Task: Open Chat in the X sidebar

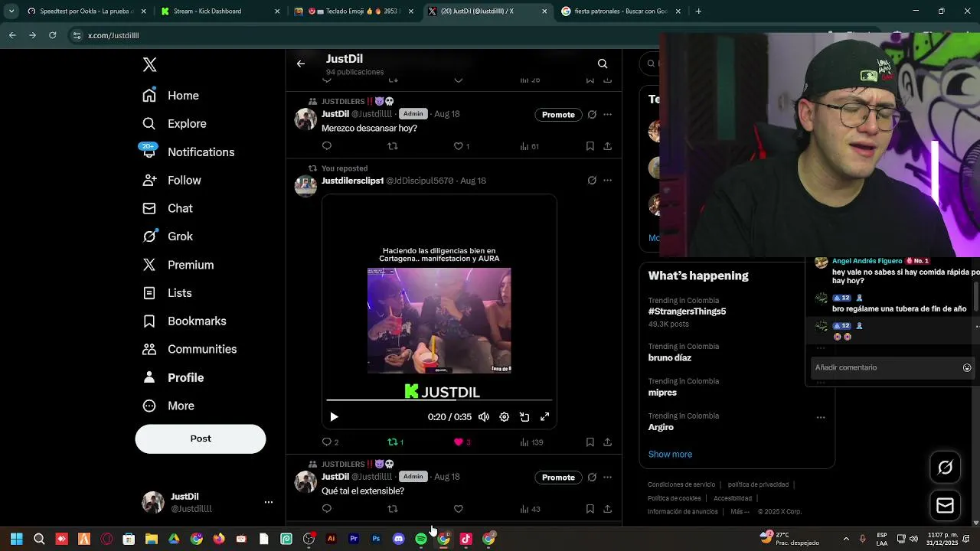Action: point(168,209)
